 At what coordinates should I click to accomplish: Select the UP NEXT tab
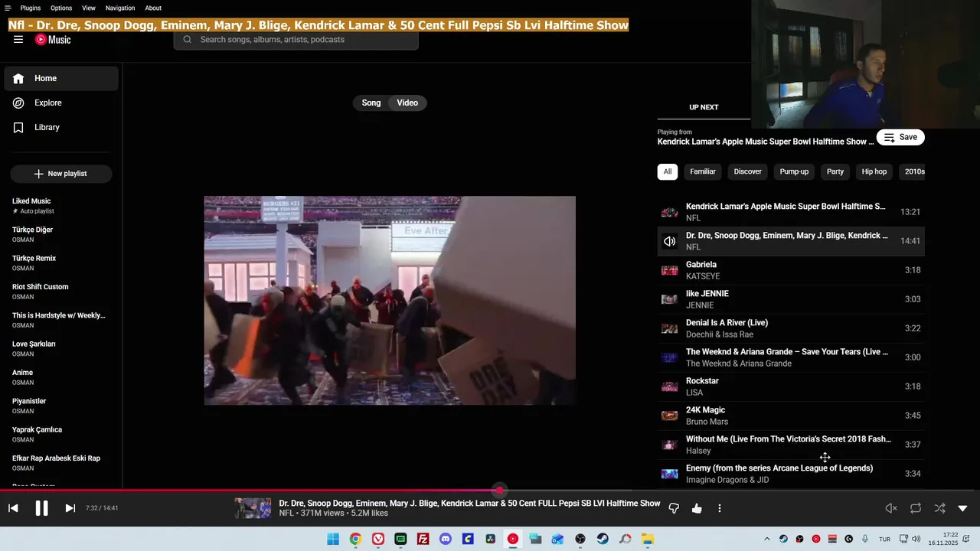click(704, 107)
